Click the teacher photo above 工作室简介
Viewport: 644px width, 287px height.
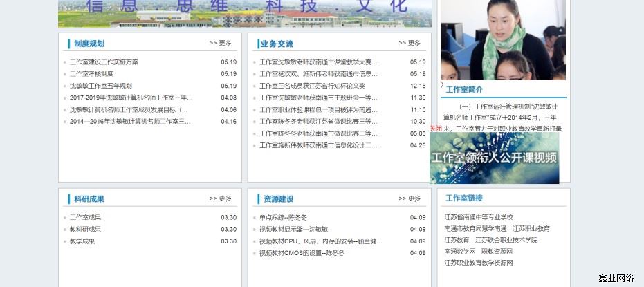503,40
